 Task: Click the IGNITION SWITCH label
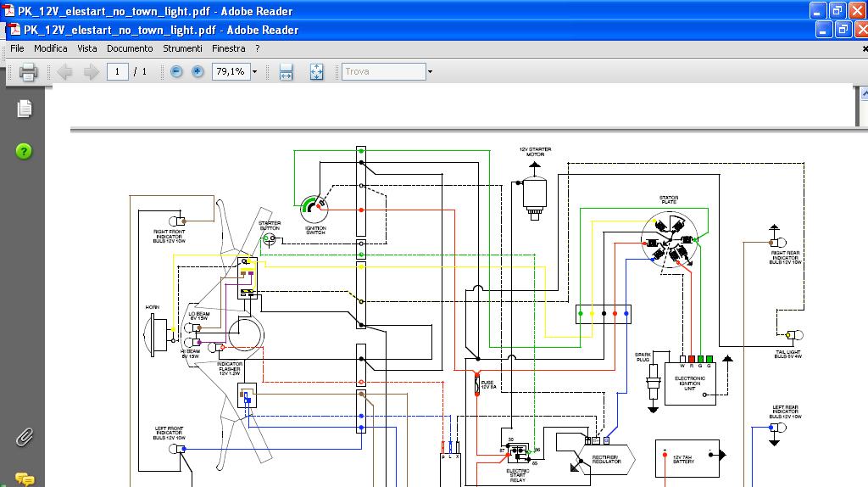pyautogui.click(x=315, y=231)
